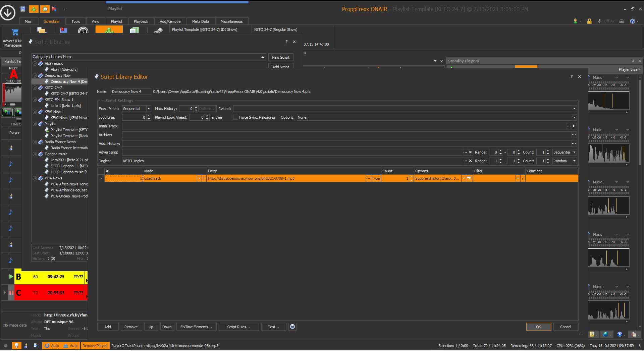Click the script Name input field
Viewport: 644px width, 351px height.
click(131, 92)
